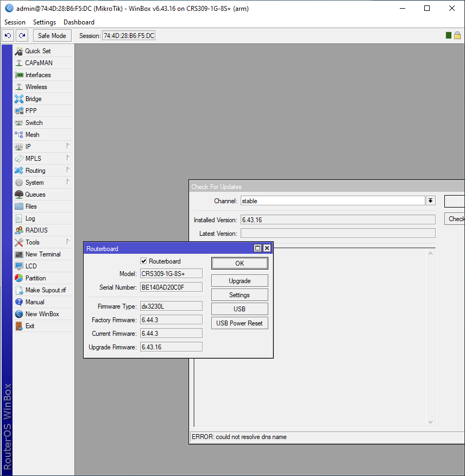Open CAPsMAN menu entry
Viewport: 465px width, 476px height.
click(x=43, y=63)
